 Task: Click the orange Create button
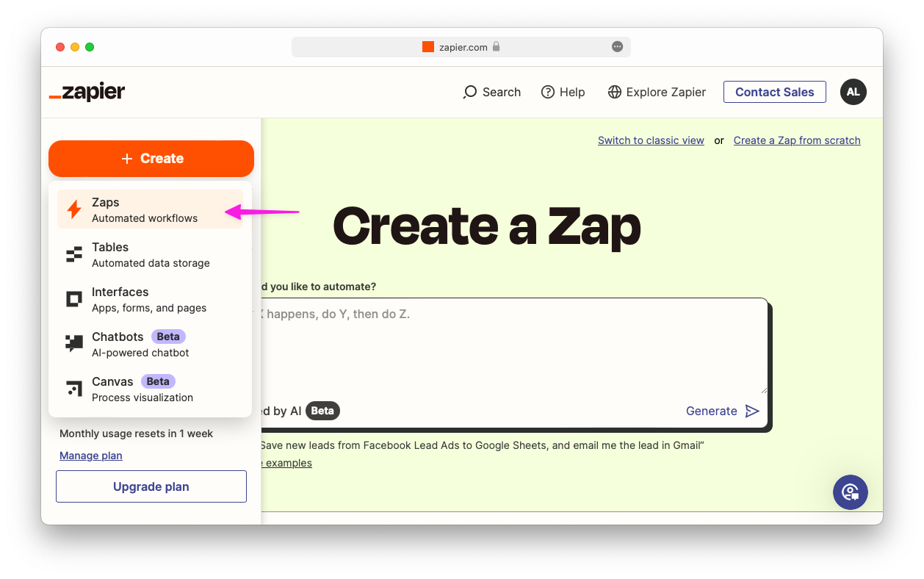pos(151,159)
